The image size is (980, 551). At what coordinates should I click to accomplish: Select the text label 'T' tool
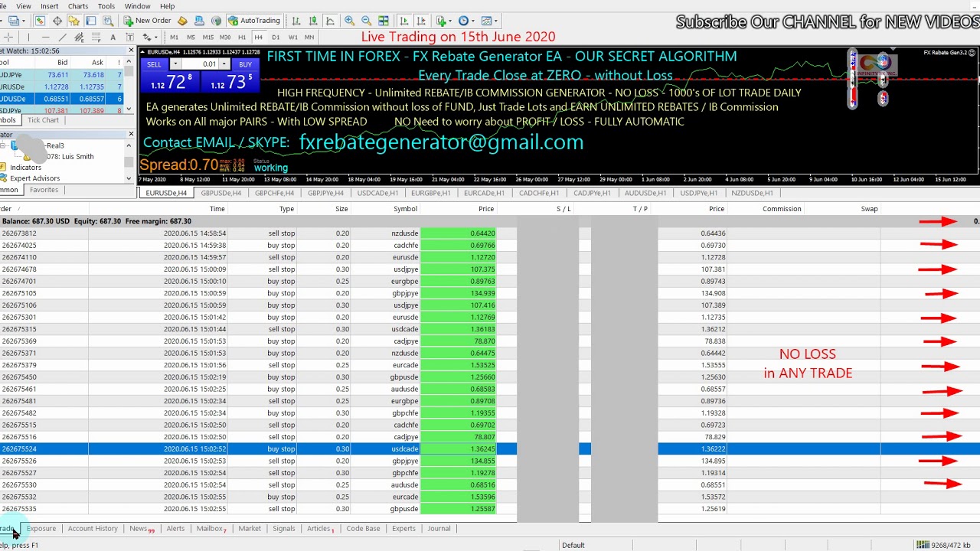point(129,37)
